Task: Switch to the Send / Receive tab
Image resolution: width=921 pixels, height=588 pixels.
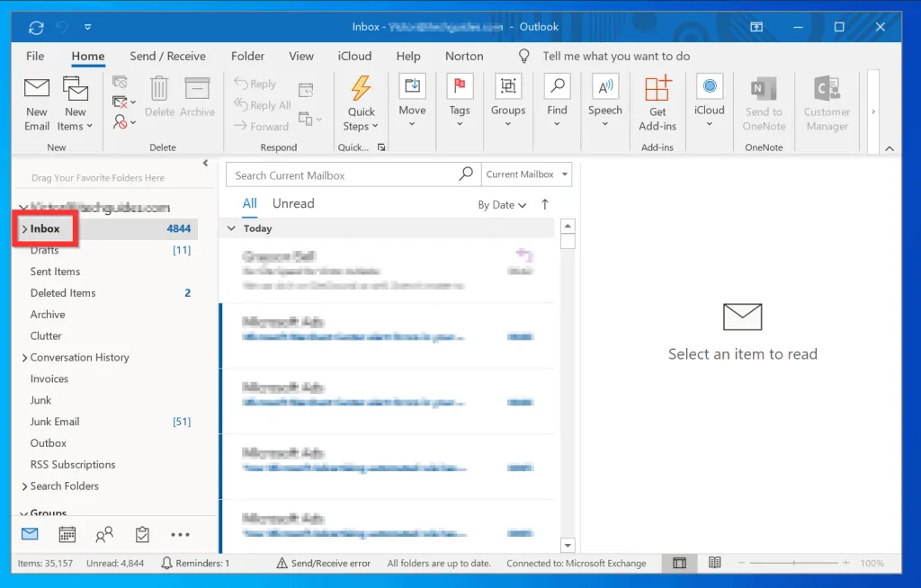Action: [167, 56]
